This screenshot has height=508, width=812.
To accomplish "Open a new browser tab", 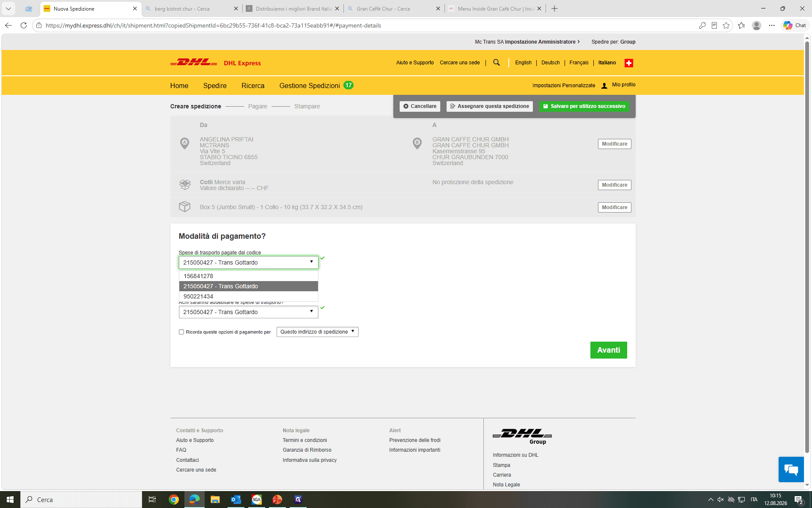I will (x=554, y=8).
